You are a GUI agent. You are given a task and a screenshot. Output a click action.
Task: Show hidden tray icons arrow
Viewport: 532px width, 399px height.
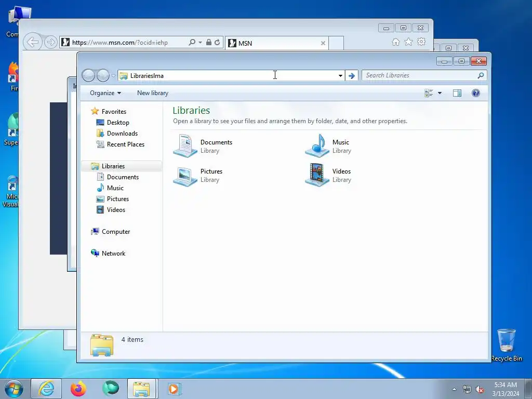[454, 389]
